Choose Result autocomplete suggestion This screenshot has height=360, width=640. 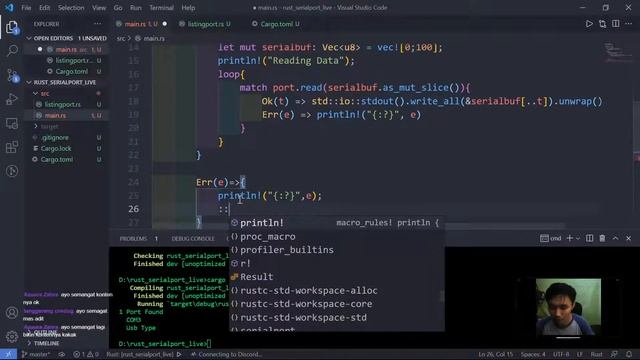coord(336,277)
